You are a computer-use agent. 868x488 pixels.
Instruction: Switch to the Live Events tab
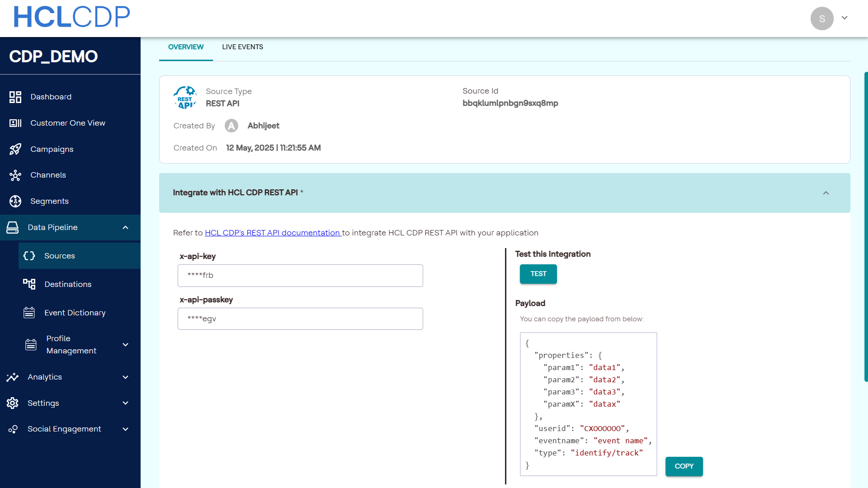242,47
